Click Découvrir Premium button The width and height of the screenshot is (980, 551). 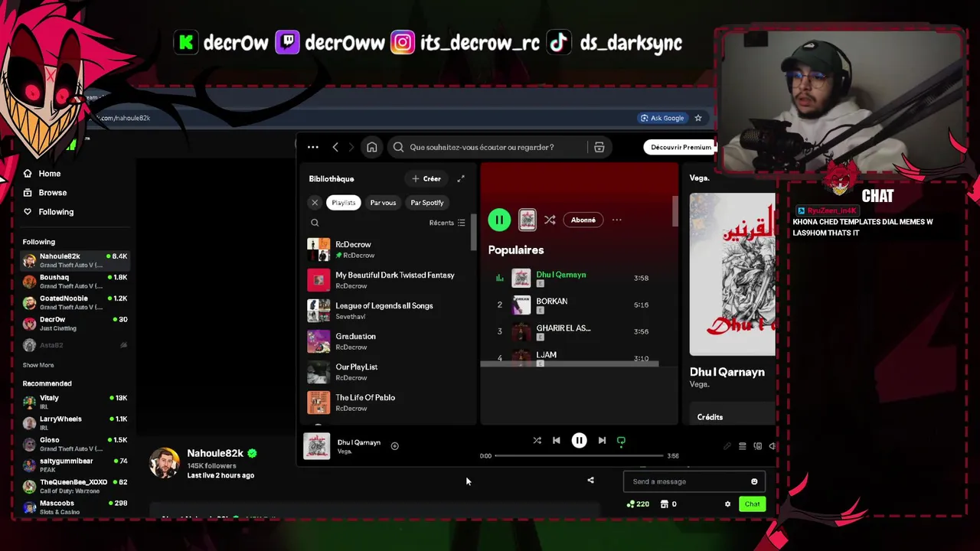tap(680, 147)
